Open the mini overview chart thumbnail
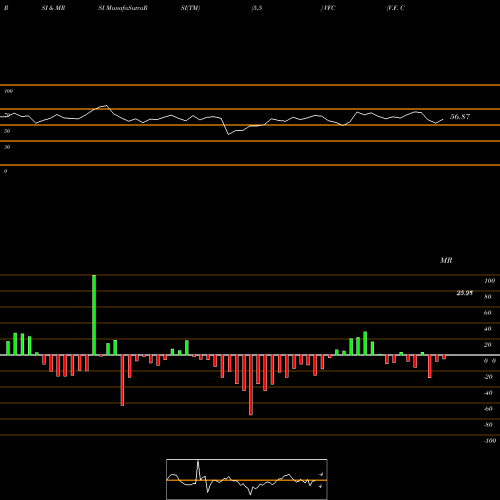This screenshot has height=500, width=500. tap(247, 479)
